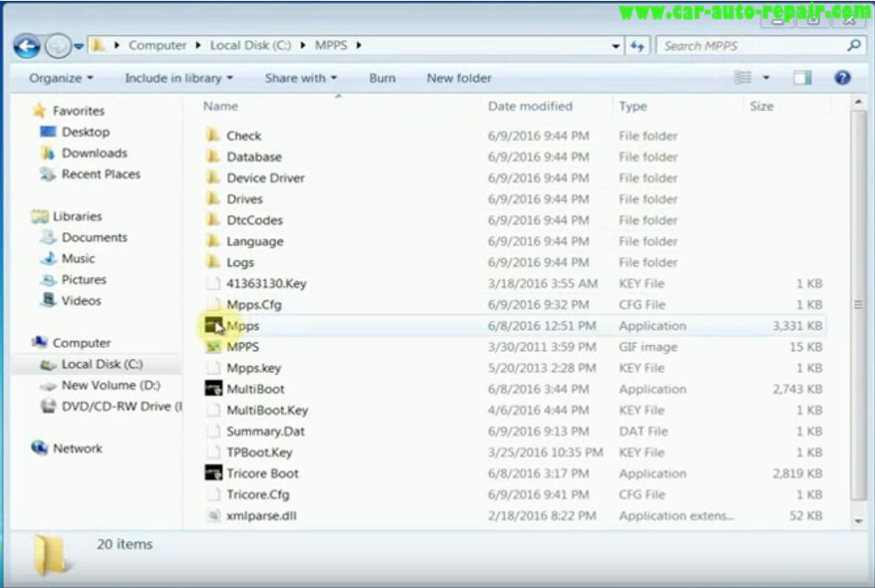The height and width of the screenshot is (588, 875).
Task: Sort by Size column header
Action: coord(761,106)
